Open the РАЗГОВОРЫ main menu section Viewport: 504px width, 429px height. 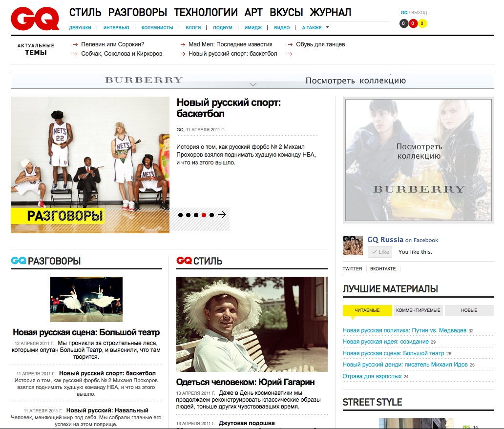(x=138, y=12)
